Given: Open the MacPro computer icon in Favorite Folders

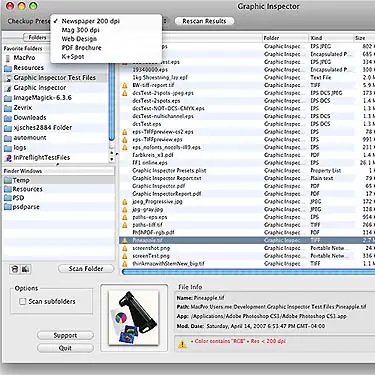Looking at the screenshot, I should coord(8,58).
